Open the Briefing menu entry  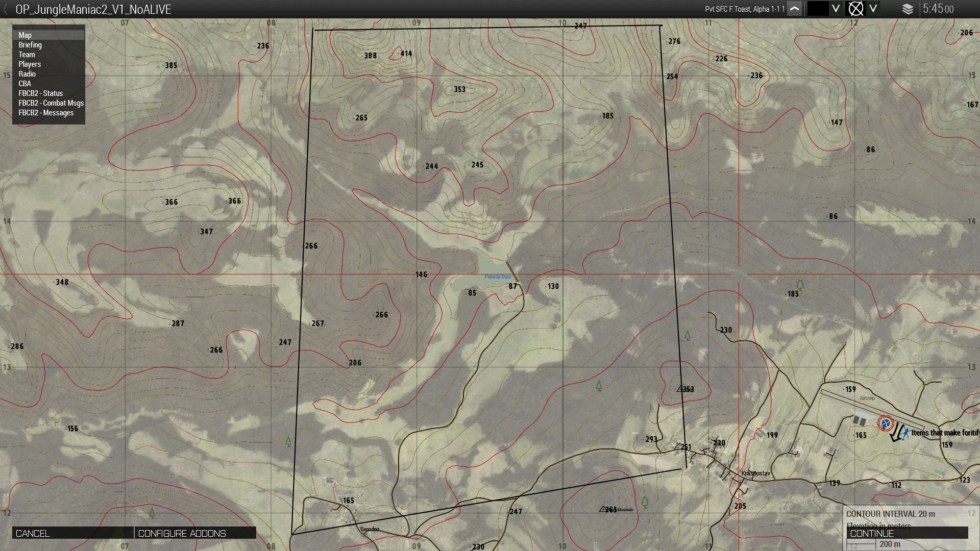point(30,45)
